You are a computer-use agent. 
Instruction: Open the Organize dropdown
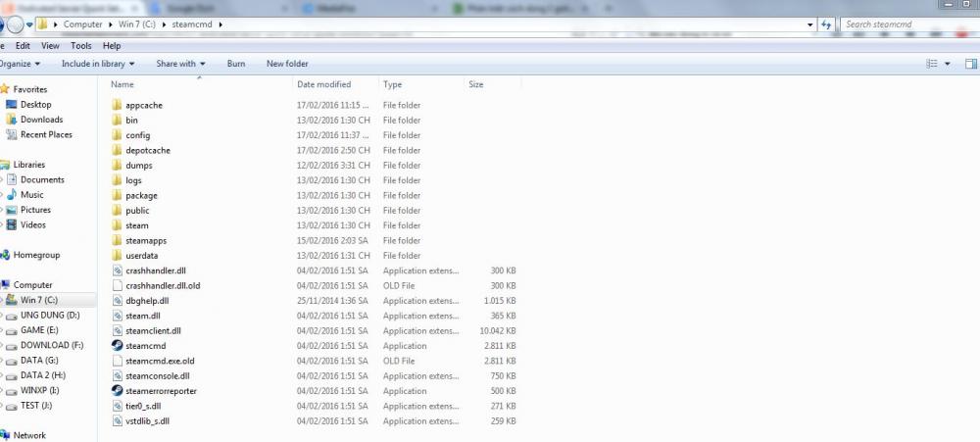[19, 64]
